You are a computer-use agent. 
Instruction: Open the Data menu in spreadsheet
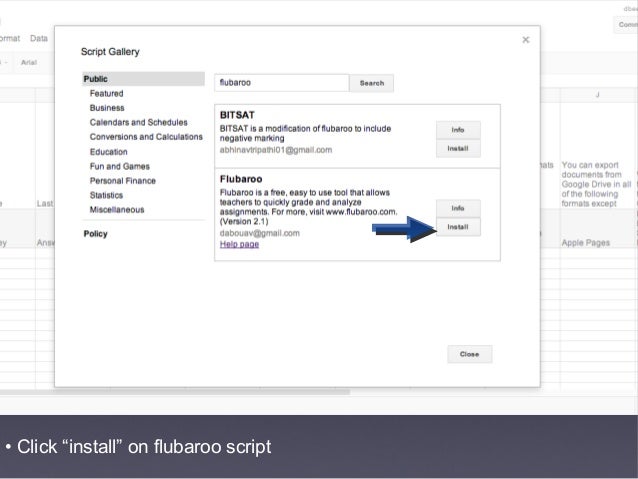coord(39,38)
